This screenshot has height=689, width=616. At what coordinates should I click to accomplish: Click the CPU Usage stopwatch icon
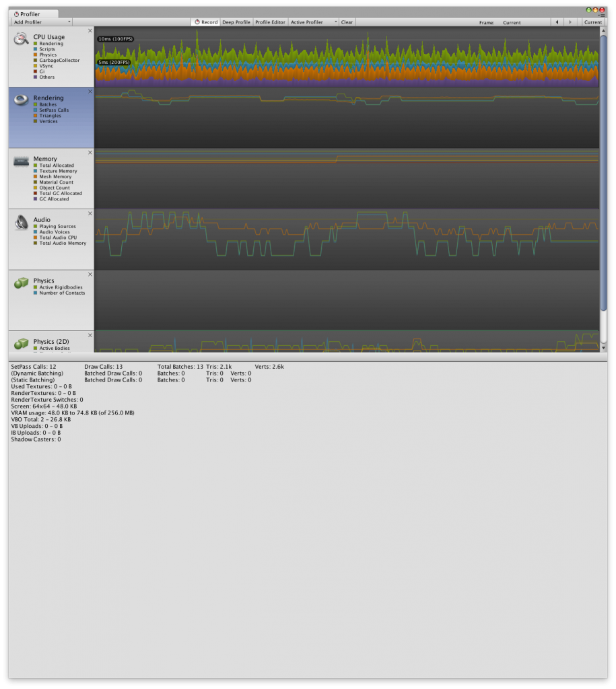tap(21, 38)
